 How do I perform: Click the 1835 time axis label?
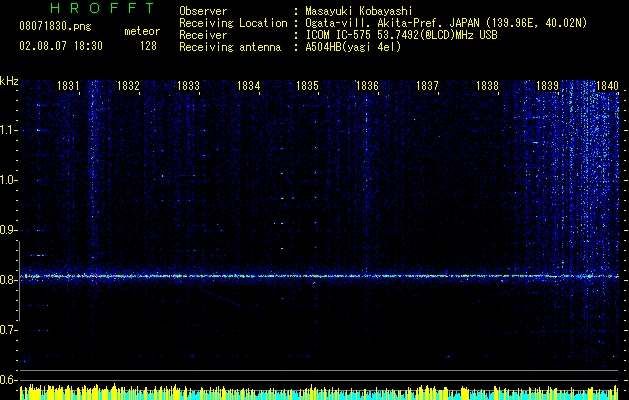(x=307, y=86)
